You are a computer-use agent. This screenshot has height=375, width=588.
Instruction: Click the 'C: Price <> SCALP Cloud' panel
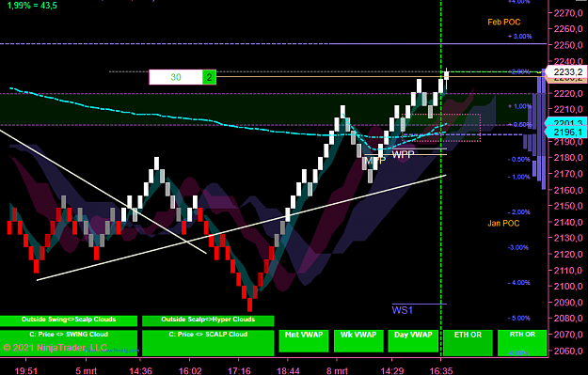click(208, 342)
